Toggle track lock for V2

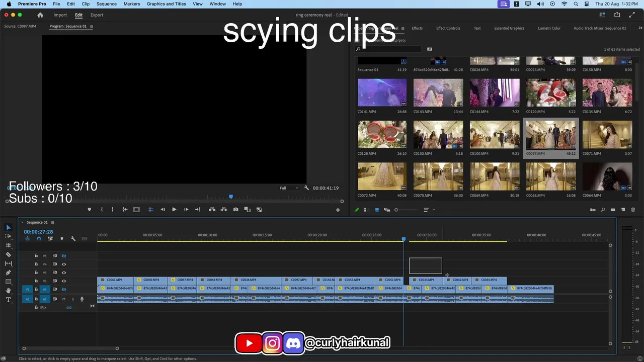(36, 281)
